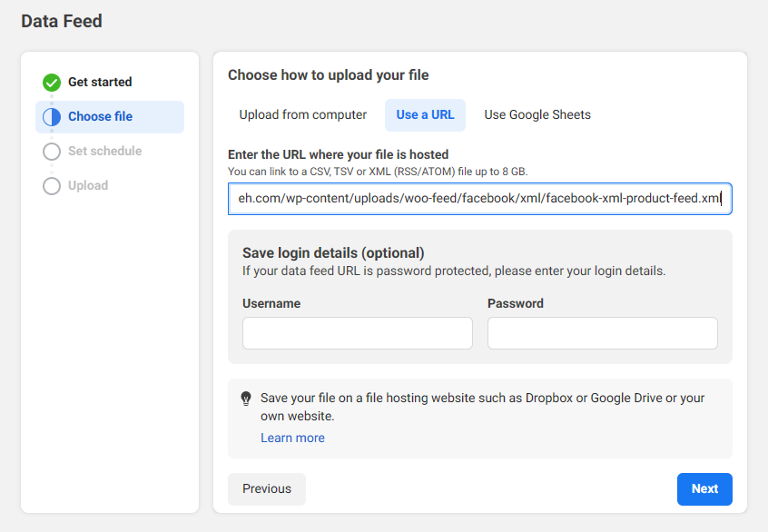Jump to the Upload step
Image resolution: width=768 pixels, height=532 pixels.
point(88,186)
